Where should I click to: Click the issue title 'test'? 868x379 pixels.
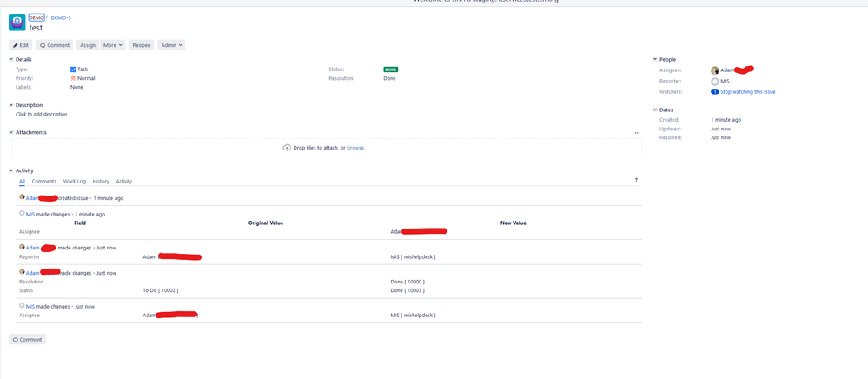[36, 28]
